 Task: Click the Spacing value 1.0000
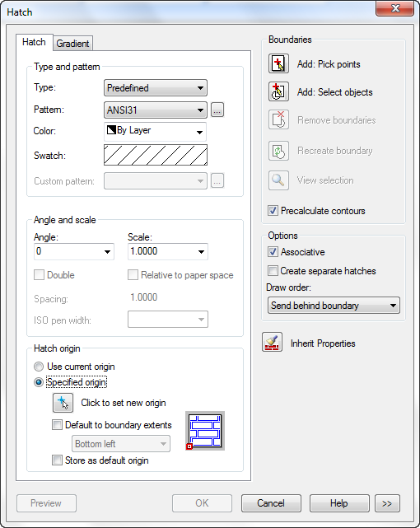(143, 297)
